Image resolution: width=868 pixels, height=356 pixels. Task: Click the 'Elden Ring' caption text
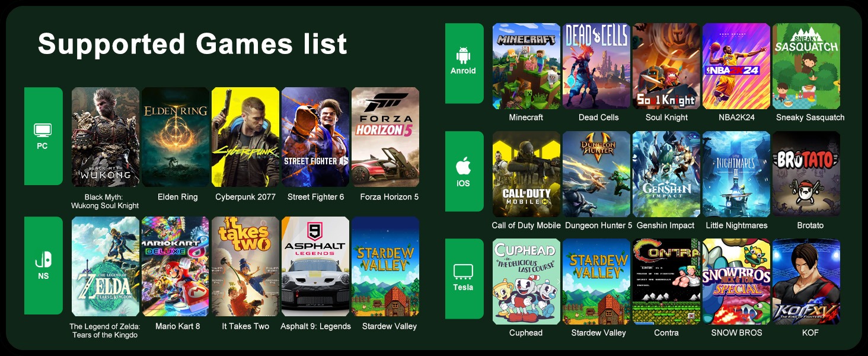point(178,197)
